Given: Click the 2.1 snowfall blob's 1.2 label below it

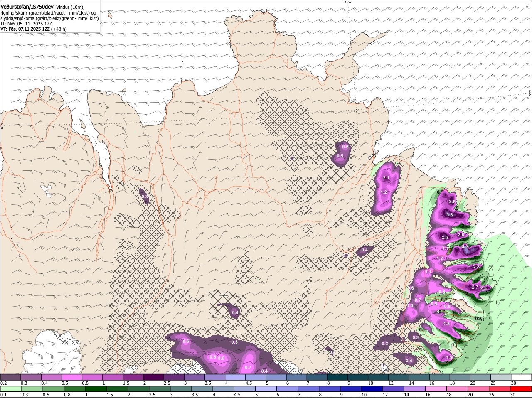Looking at the screenshot, I should point(384,192).
